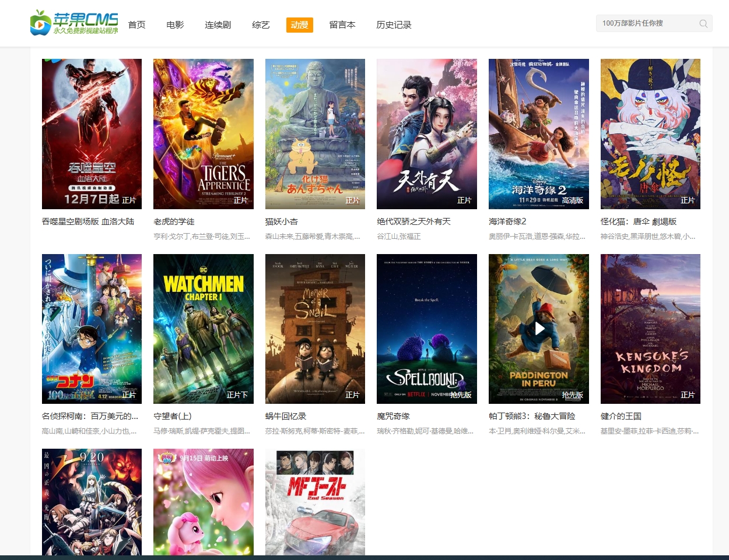
Task: Open the 吞噬星空剧场版 血洛大陆 poster
Action: point(92,134)
